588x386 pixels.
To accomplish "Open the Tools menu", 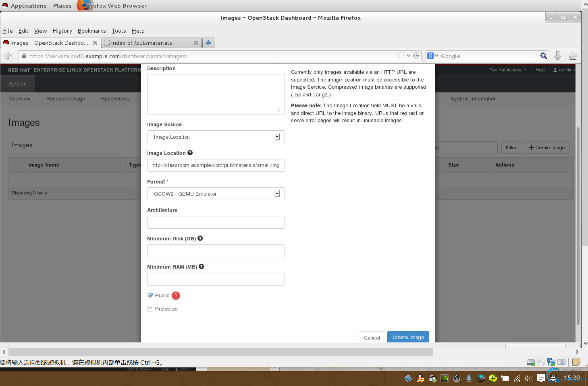I will click(119, 31).
